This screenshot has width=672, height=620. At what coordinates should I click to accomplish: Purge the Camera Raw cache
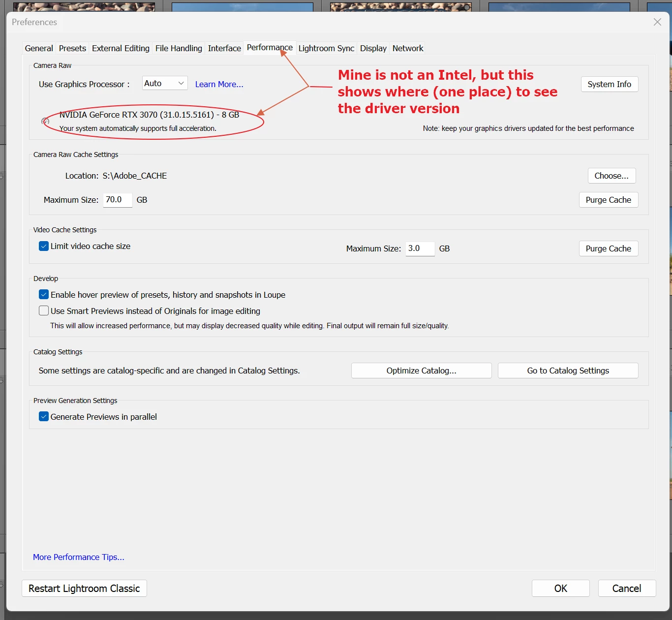[x=609, y=200]
